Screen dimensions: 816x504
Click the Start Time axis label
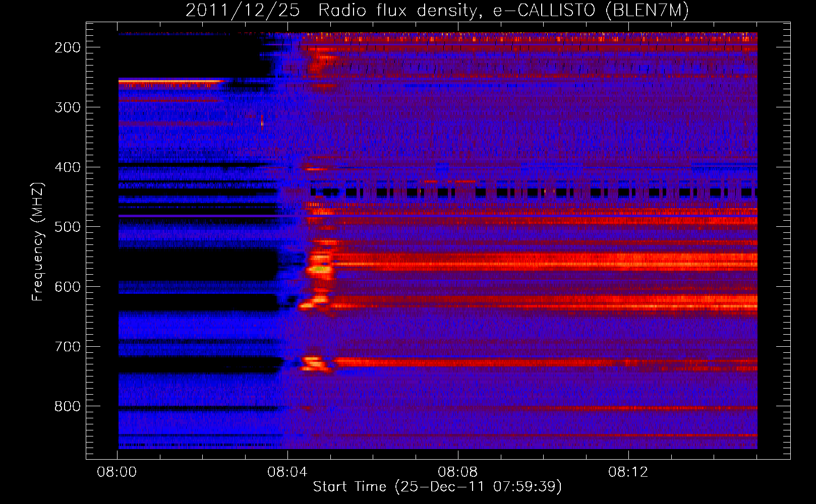tap(437, 486)
